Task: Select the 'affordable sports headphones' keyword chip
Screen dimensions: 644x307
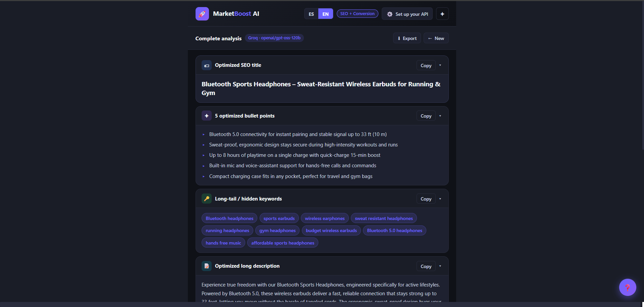Action: [283, 243]
